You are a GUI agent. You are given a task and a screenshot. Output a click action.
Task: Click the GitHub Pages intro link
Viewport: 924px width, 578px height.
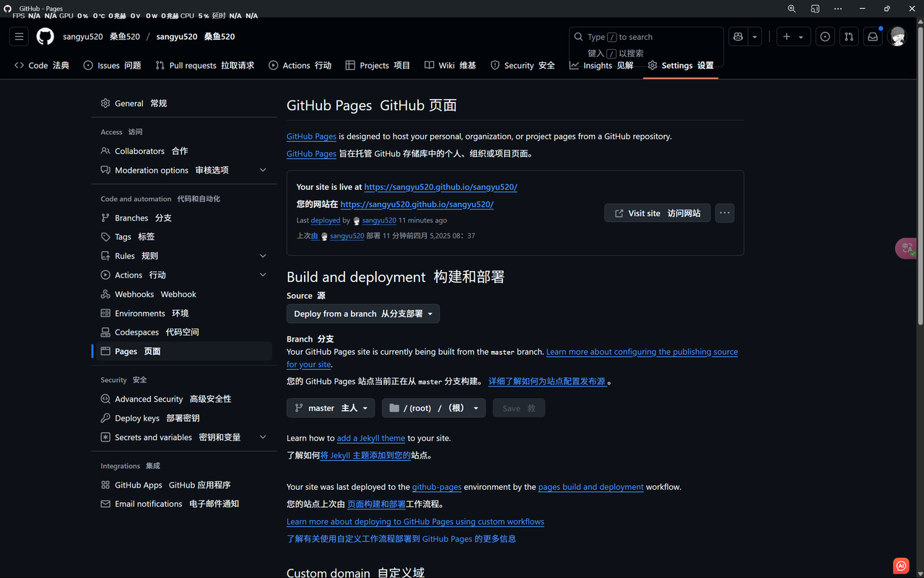pyautogui.click(x=311, y=136)
